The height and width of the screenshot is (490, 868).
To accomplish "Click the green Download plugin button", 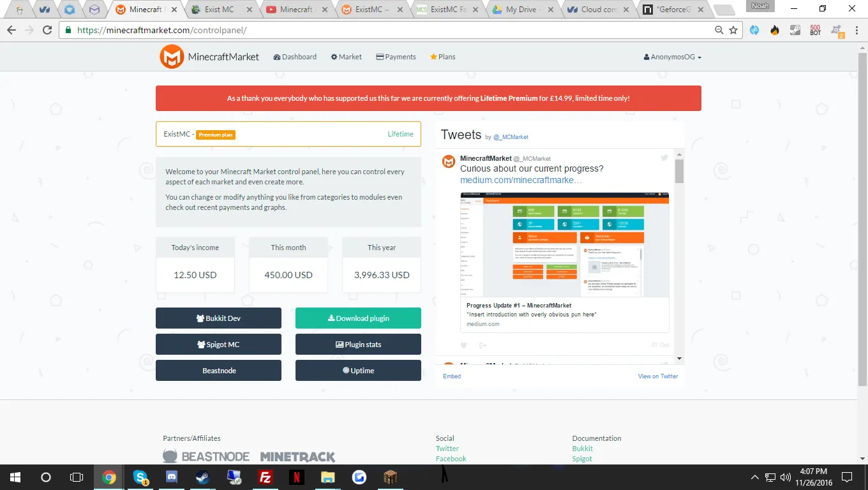I will point(358,318).
